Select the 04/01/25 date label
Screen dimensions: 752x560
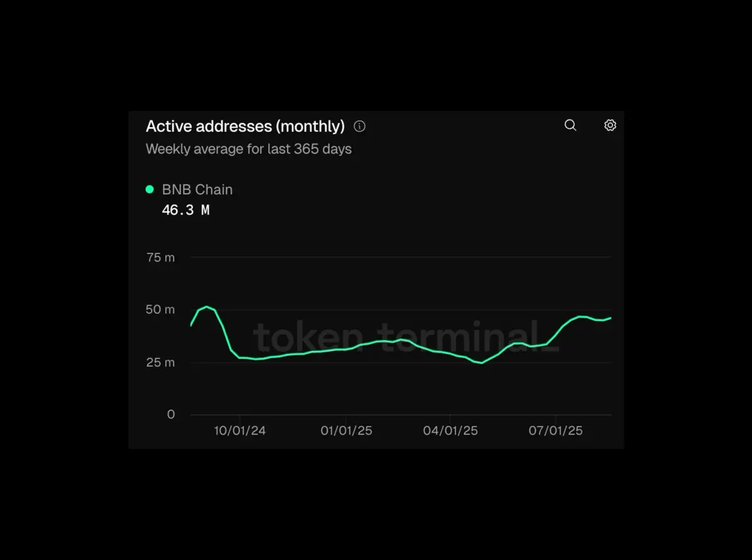451,431
